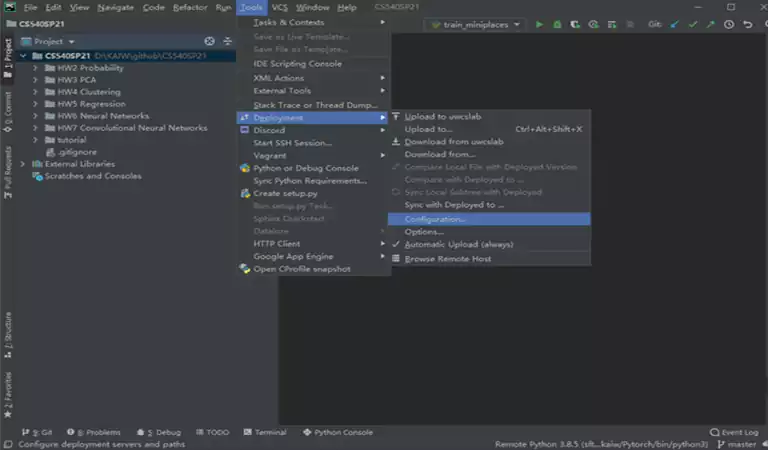Viewport: 768px width, 450px height.
Task: Click the Git push arrow icon
Action: pyautogui.click(x=711, y=24)
